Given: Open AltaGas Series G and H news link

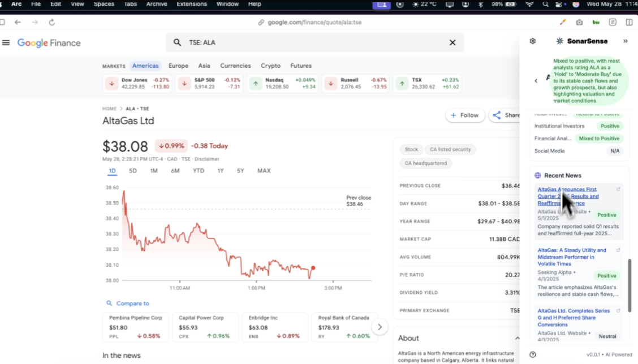Looking at the screenshot, I should click(x=574, y=318).
